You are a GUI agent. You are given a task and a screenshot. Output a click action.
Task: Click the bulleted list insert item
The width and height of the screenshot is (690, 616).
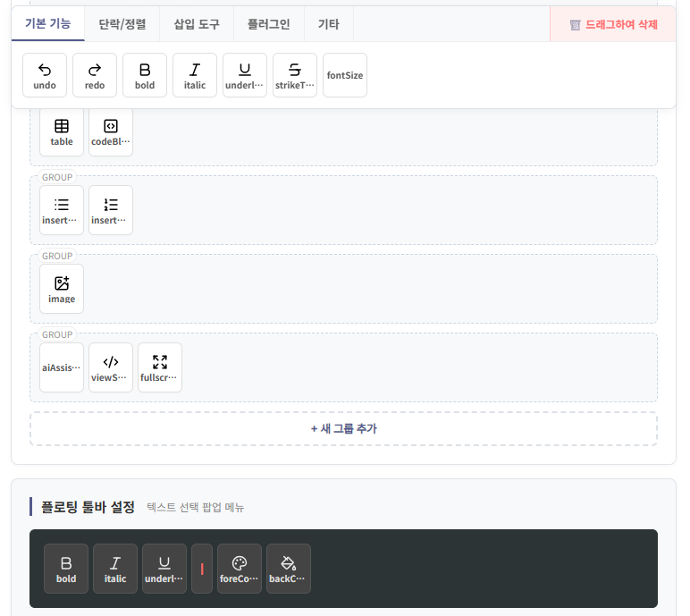62,210
